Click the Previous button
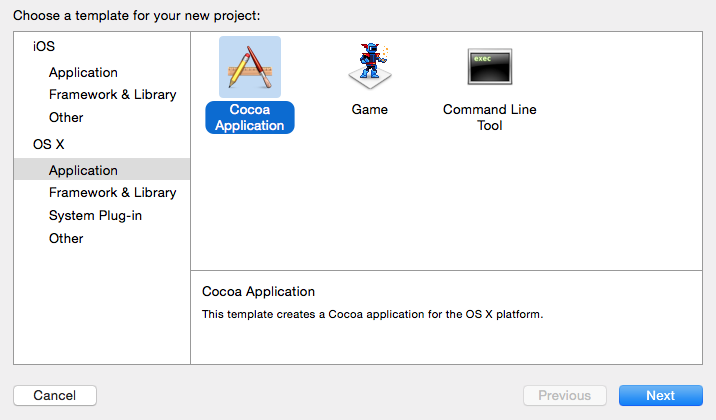Image resolution: width=716 pixels, height=420 pixels. point(564,395)
